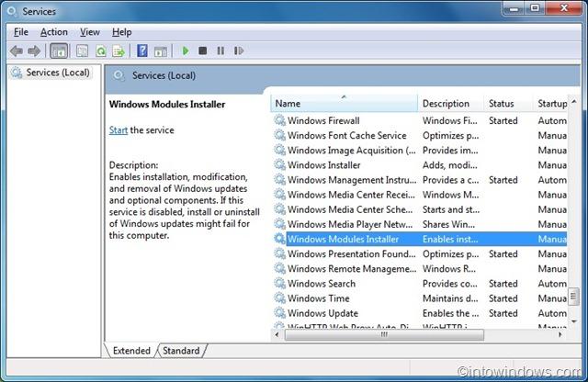Click 'Enables the ...' description of Windows Update
Image resolution: width=588 pixels, height=382 pixels.
click(x=450, y=313)
